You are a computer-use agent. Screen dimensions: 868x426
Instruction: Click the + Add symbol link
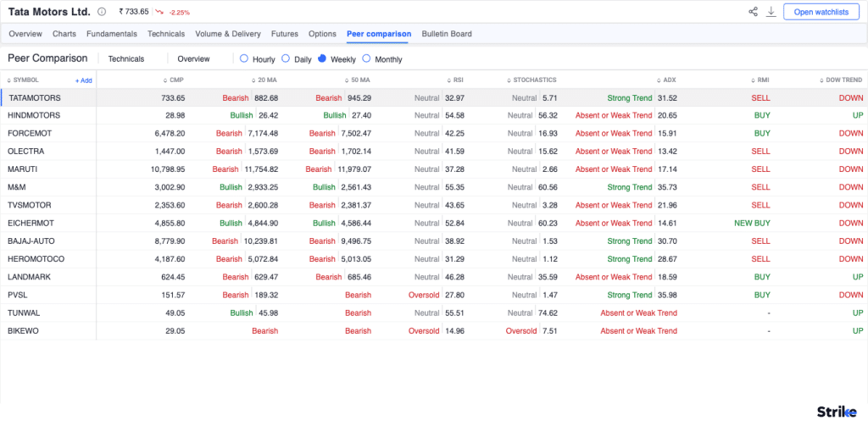click(83, 80)
